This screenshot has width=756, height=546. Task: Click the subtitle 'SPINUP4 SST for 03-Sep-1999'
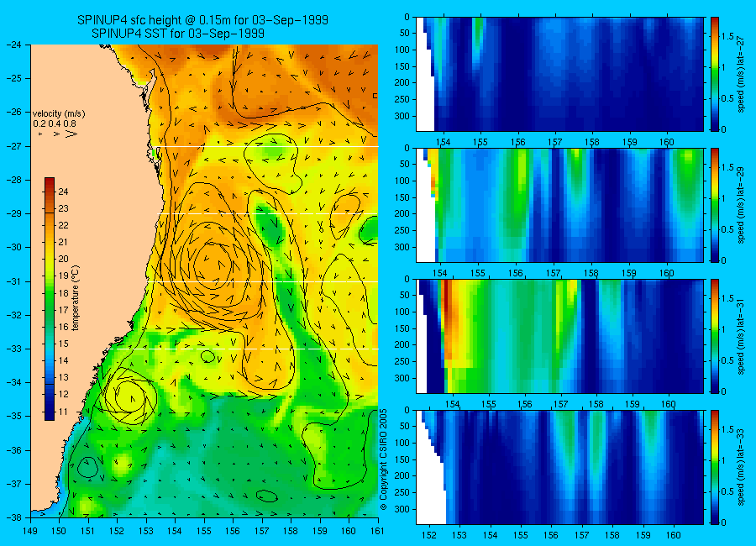point(178,34)
